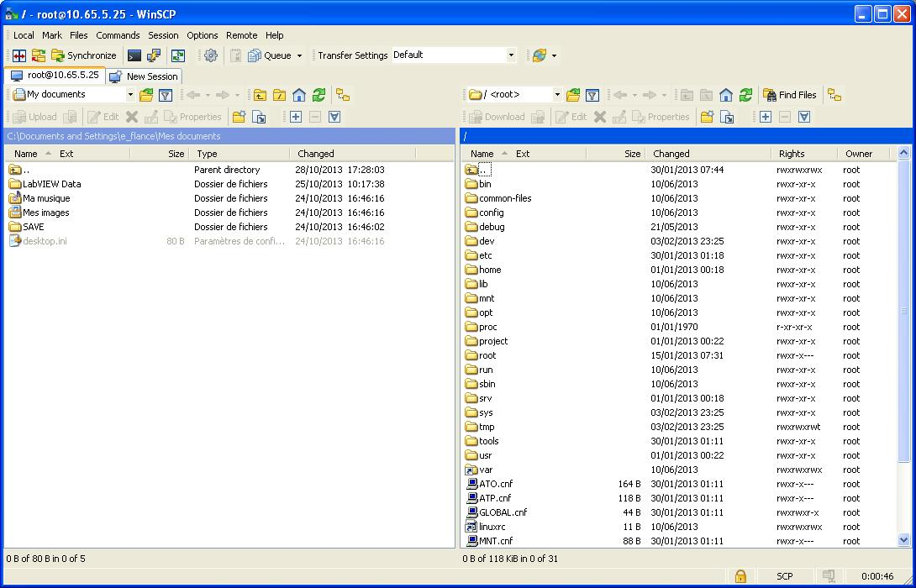Go to remote home directory icon

pos(726,95)
